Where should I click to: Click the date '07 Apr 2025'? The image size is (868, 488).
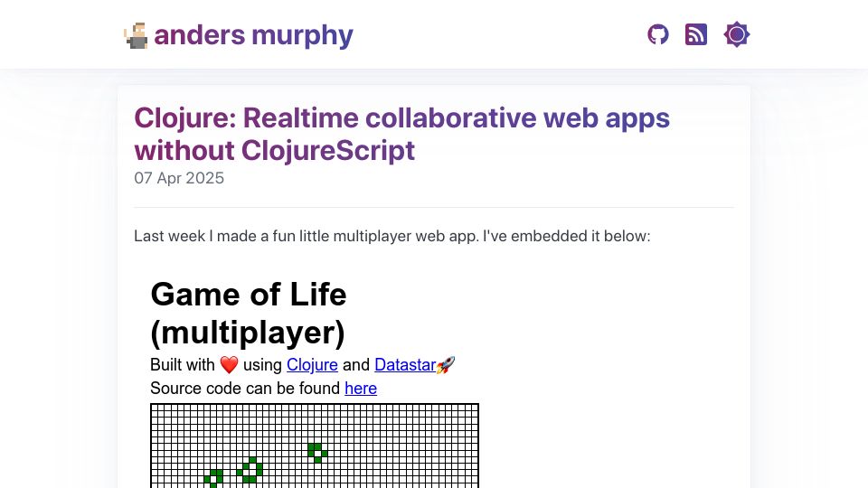click(179, 178)
